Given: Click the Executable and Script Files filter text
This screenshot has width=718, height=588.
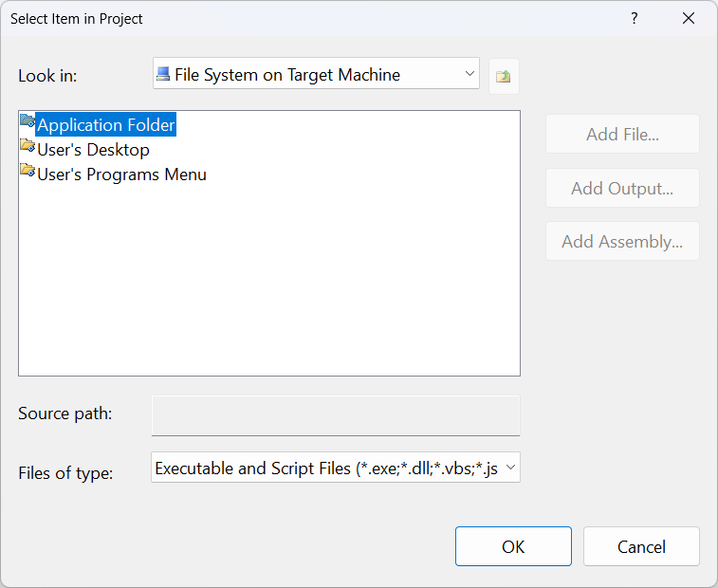Looking at the screenshot, I should tap(326, 468).
